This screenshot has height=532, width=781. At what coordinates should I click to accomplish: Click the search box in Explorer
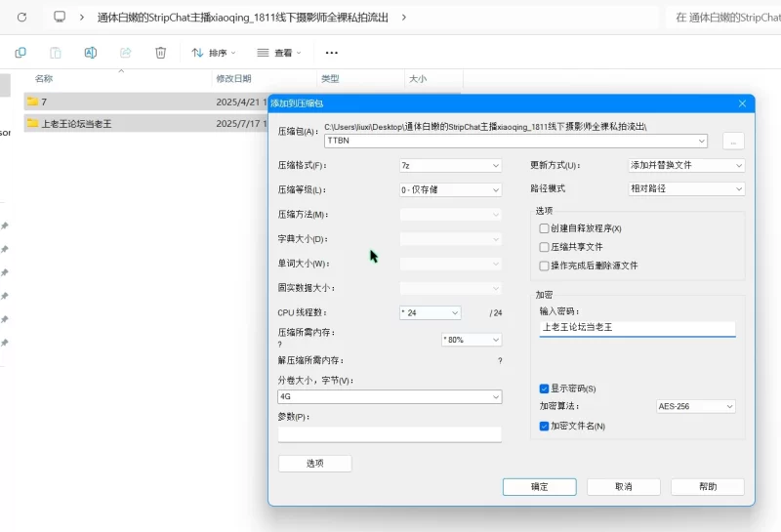click(x=723, y=18)
